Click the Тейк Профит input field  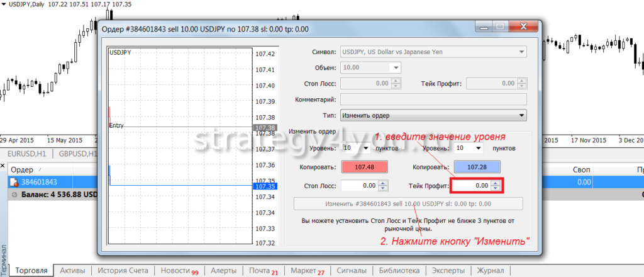pyautogui.click(x=472, y=186)
